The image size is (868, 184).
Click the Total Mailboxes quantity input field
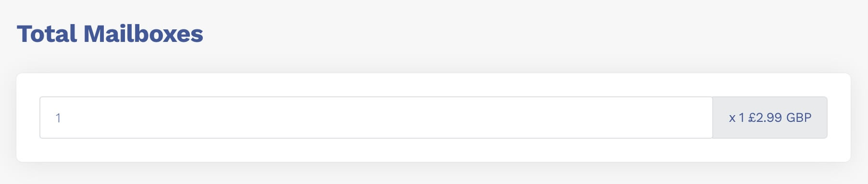pos(376,118)
